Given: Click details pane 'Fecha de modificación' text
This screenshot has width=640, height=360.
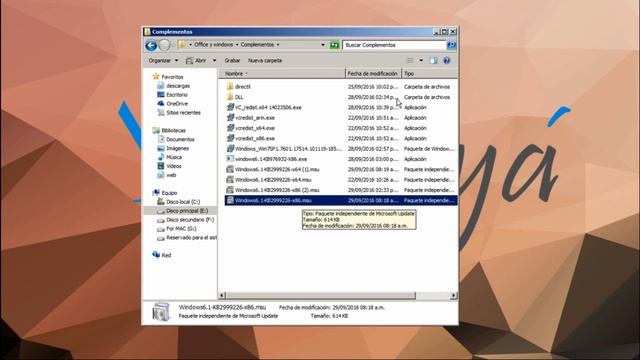Looking at the screenshot, I should [332, 307].
